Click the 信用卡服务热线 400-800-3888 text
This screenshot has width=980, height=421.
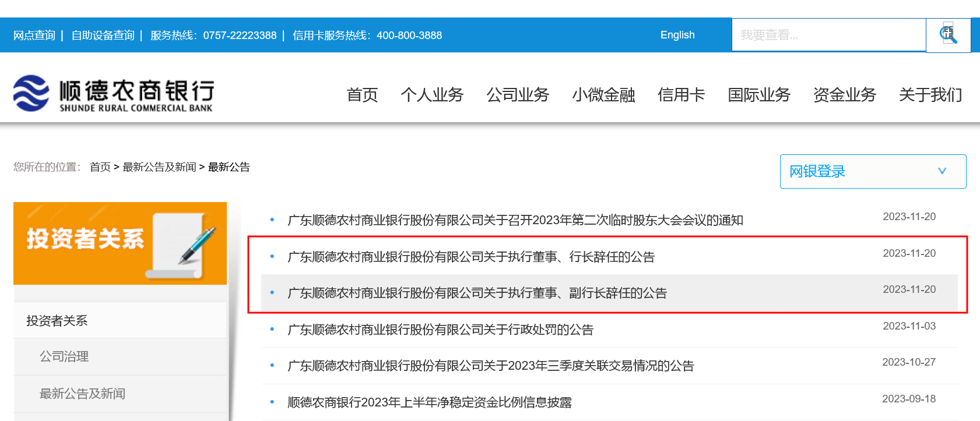[x=367, y=36]
